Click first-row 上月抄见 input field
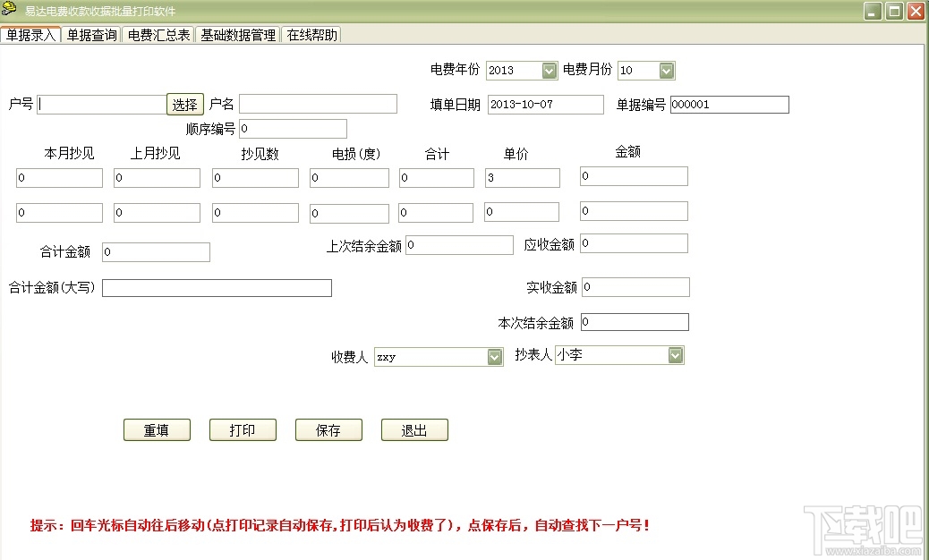Viewport: 929px width, 560px height. point(157,178)
